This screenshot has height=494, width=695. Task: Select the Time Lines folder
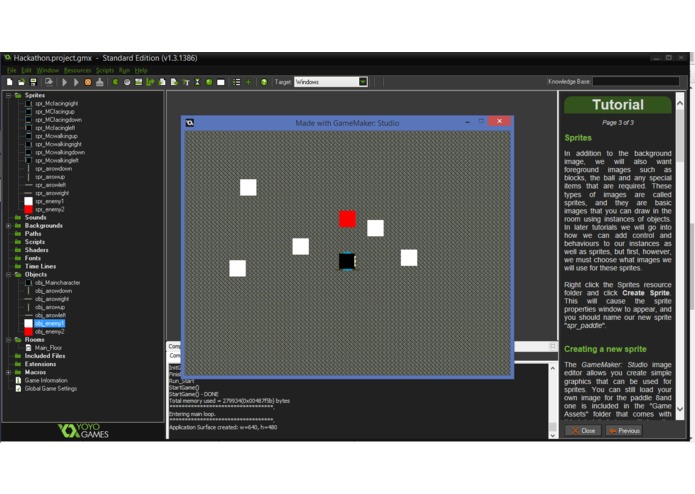coord(40,266)
